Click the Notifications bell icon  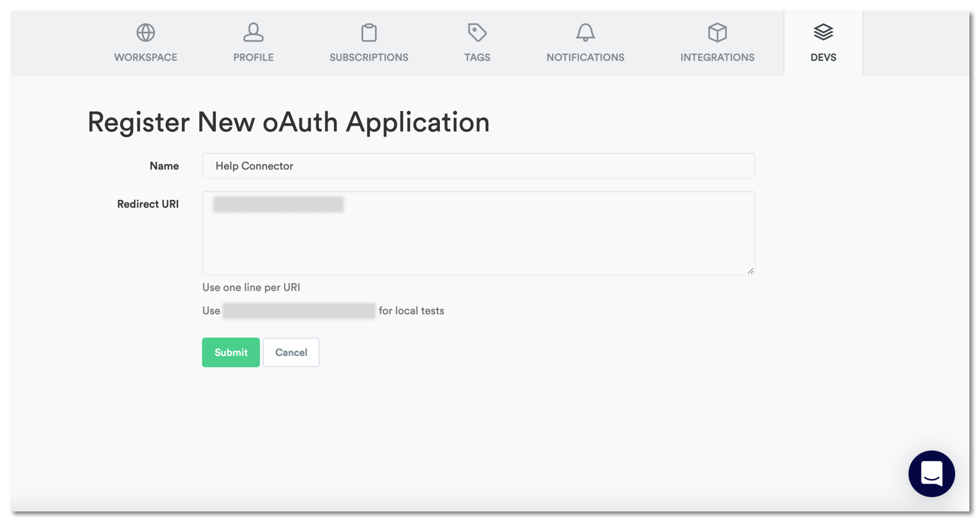click(x=585, y=32)
